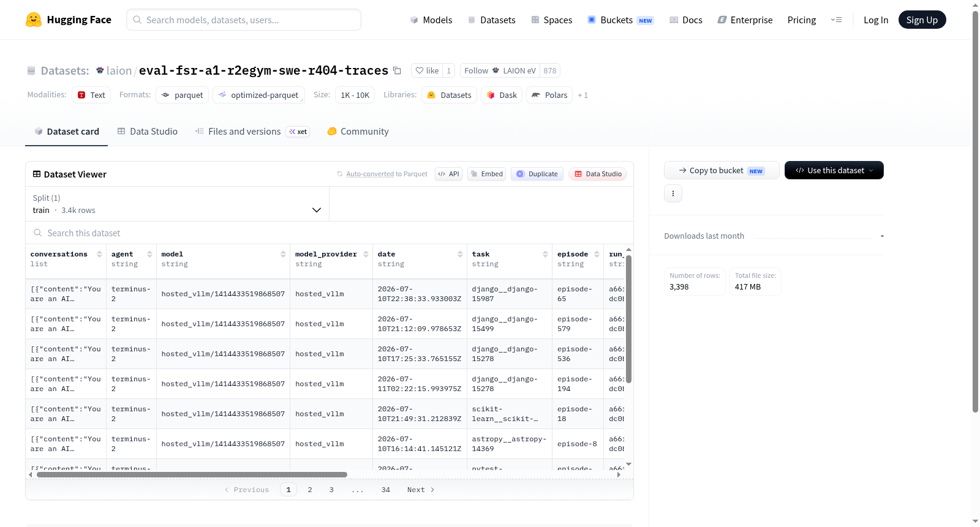Sort by agent column arrows
This screenshot has width=980, height=527.
[149, 254]
